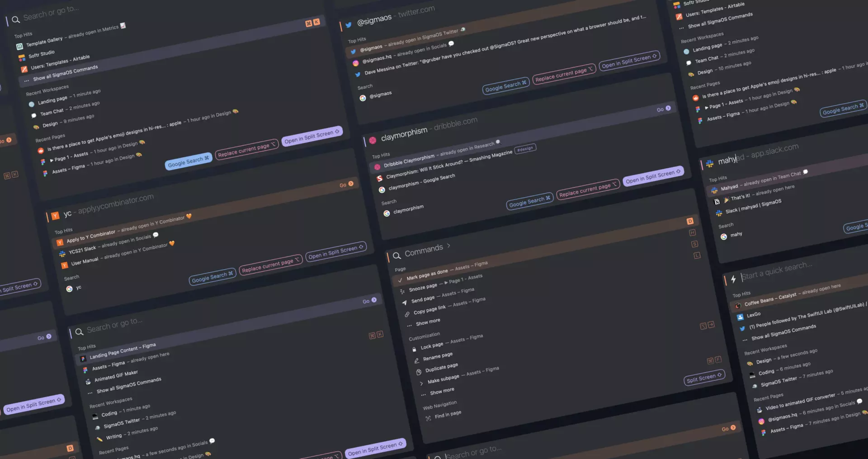Select Animated GIF Maker result

[116, 375]
